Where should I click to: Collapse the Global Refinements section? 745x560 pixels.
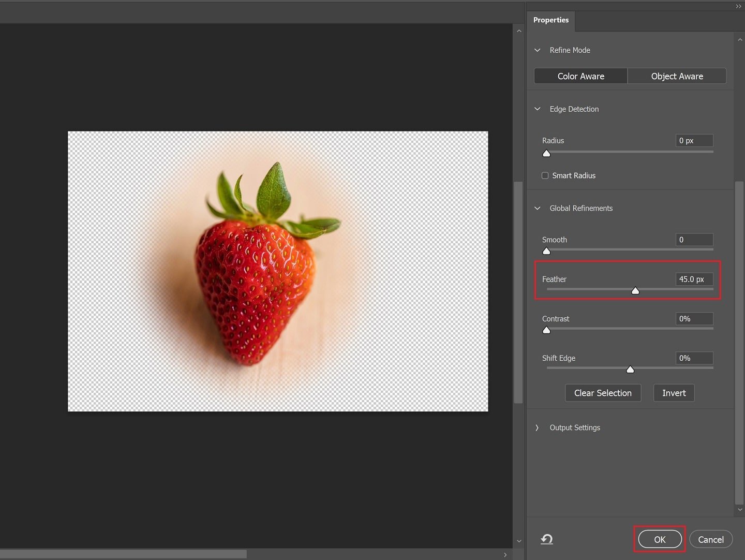coord(538,208)
